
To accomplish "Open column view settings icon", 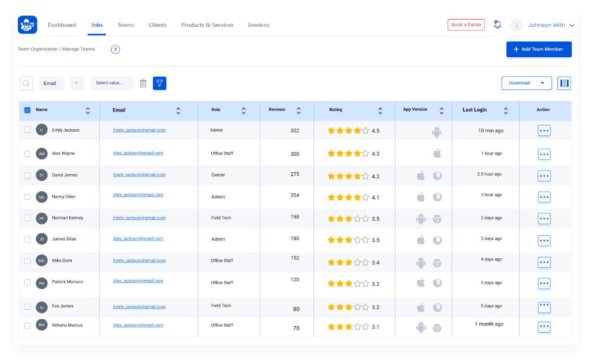I will coord(564,83).
